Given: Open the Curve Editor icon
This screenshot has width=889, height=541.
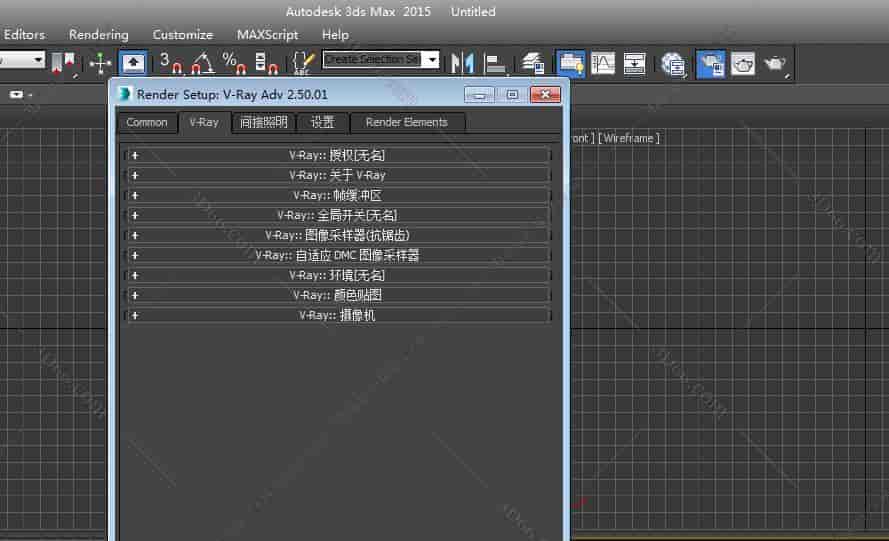Looking at the screenshot, I should pos(603,63).
